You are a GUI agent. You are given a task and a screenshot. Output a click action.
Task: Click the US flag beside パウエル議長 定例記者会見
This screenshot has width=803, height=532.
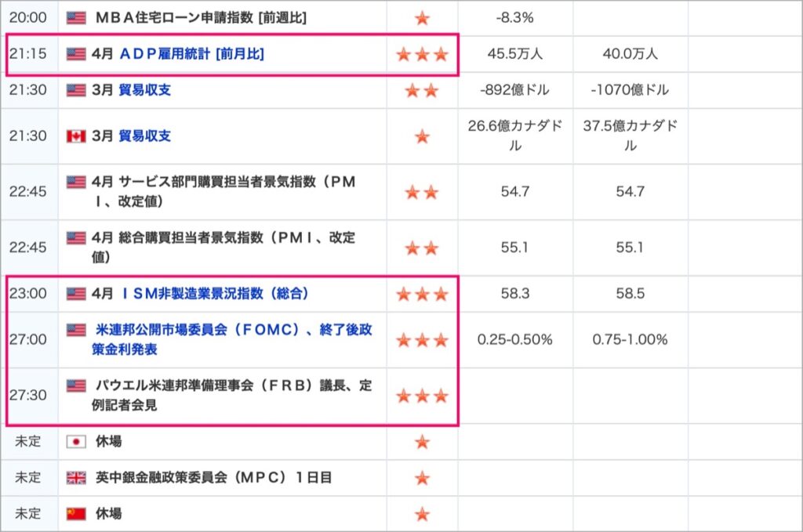tap(76, 385)
